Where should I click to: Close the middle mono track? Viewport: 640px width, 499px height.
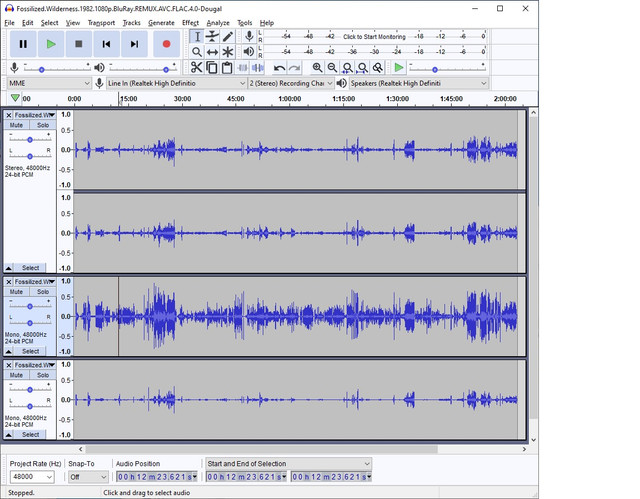pyautogui.click(x=9, y=282)
